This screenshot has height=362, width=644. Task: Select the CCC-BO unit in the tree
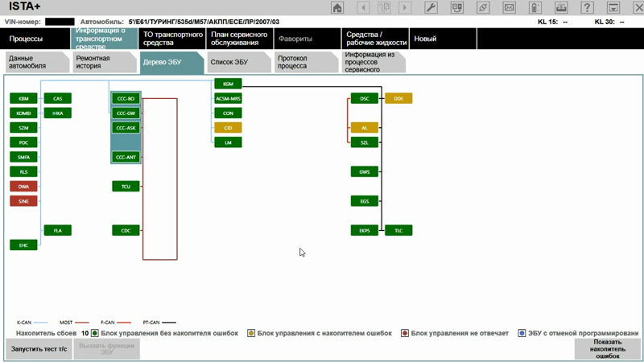tap(126, 98)
